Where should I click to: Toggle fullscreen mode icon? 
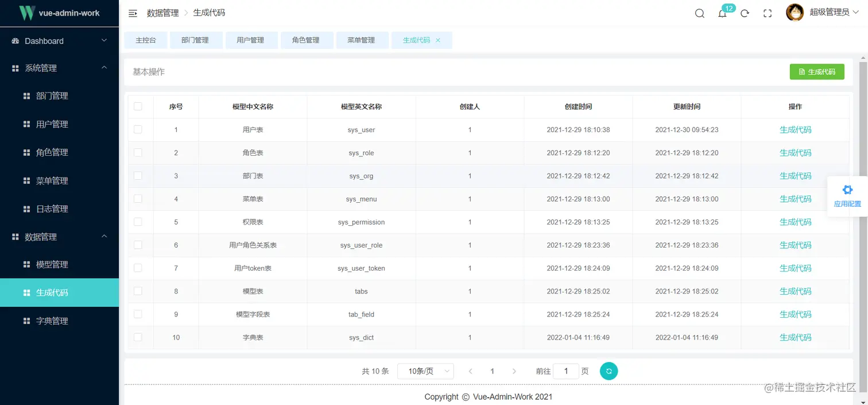(x=768, y=13)
